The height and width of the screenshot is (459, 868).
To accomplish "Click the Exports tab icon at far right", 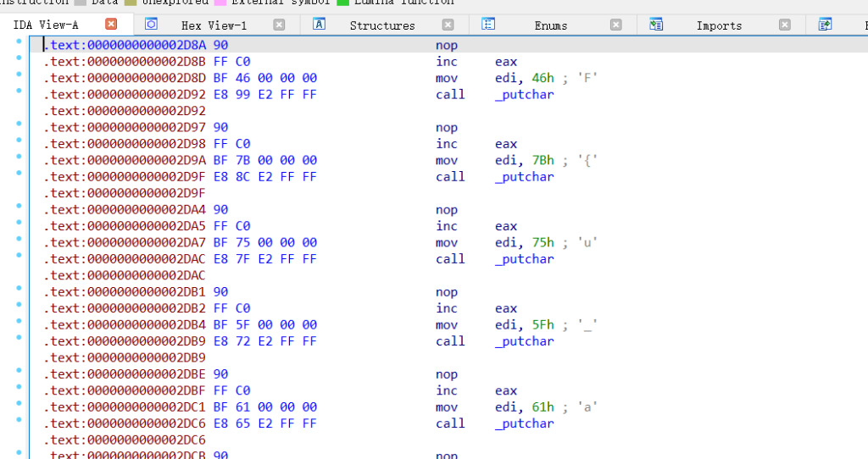I will click(x=825, y=25).
